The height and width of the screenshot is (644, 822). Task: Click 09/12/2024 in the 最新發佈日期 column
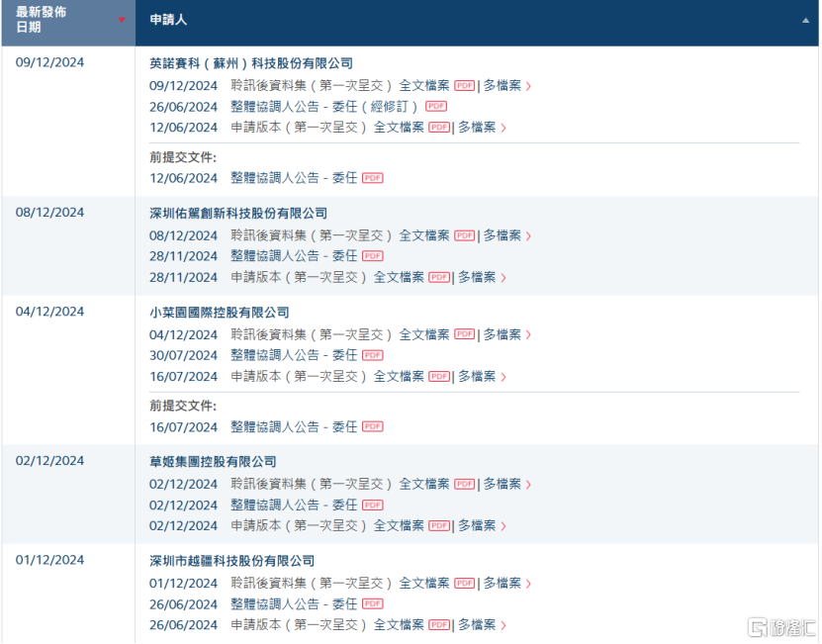[x=49, y=62]
